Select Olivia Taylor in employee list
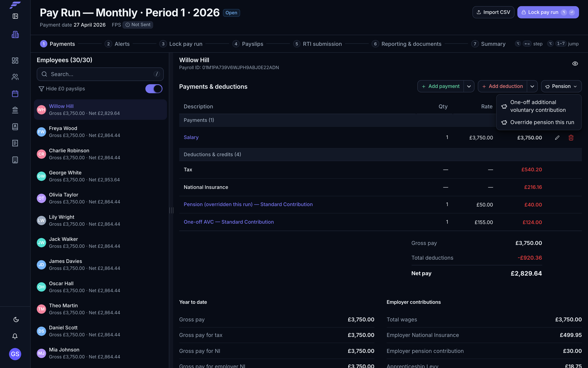 pos(100,198)
